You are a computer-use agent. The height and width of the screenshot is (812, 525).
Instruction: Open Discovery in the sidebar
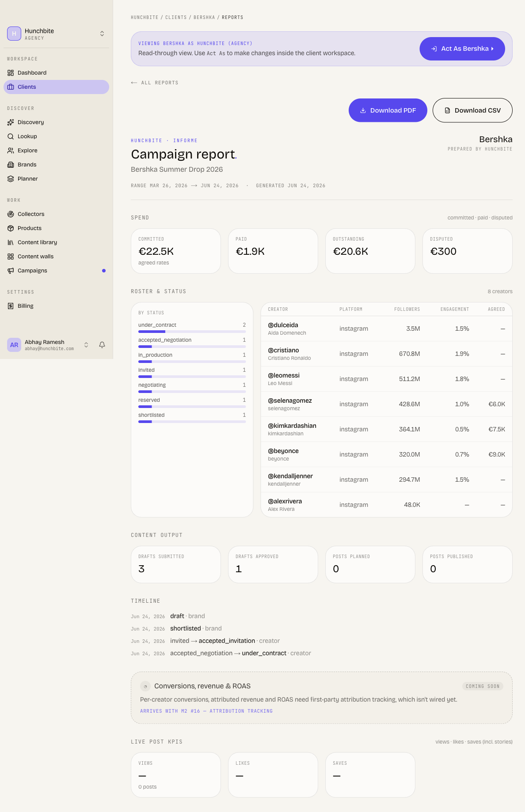[56, 122]
